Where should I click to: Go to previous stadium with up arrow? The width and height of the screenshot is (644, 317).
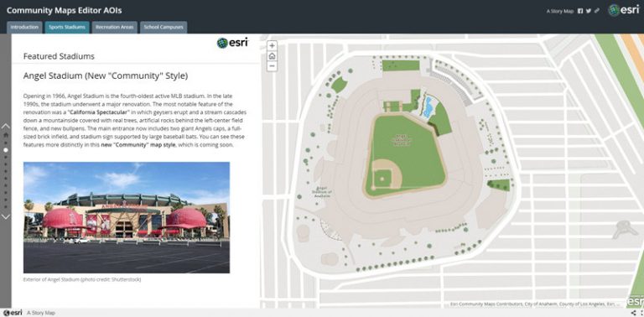[x=6, y=127]
